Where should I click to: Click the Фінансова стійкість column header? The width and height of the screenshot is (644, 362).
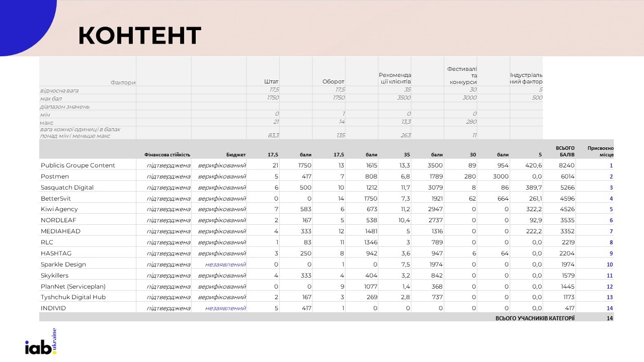click(167, 155)
